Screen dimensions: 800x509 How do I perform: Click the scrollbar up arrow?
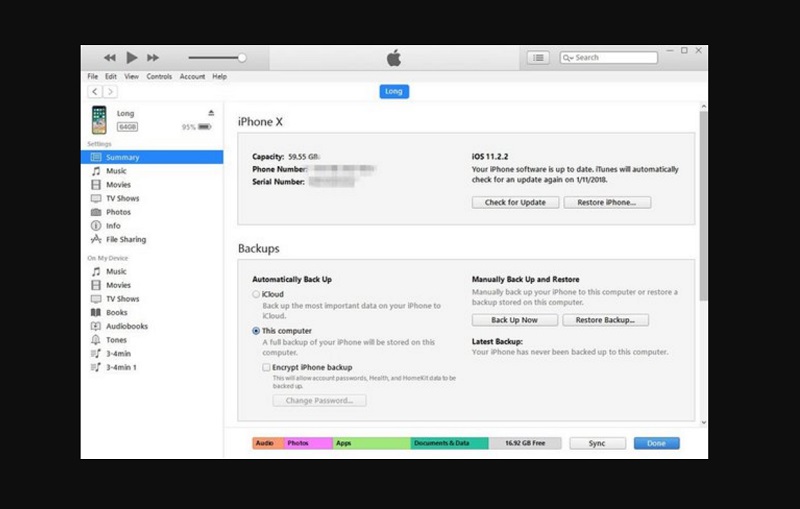704,107
